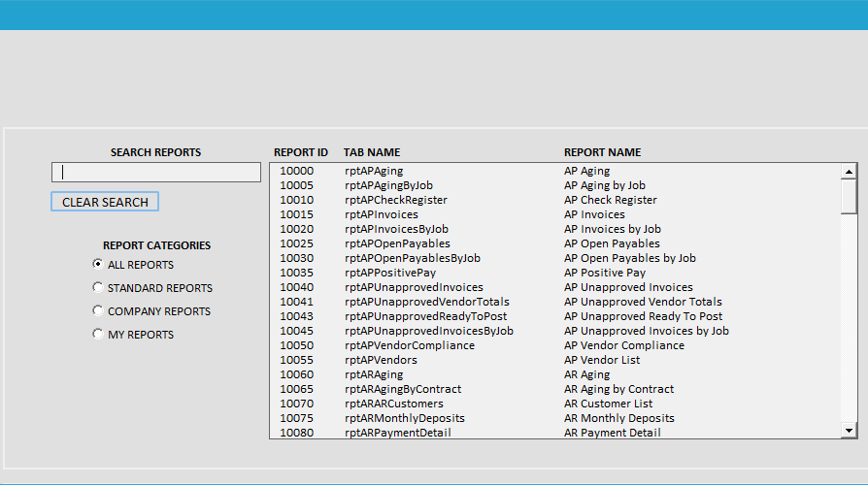Select report ID 10005
The height and width of the screenshot is (485, 868).
[297, 185]
